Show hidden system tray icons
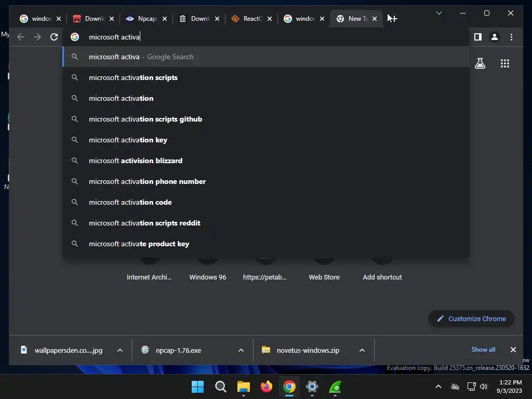This screenshot has width=532, height=399. 438,387
